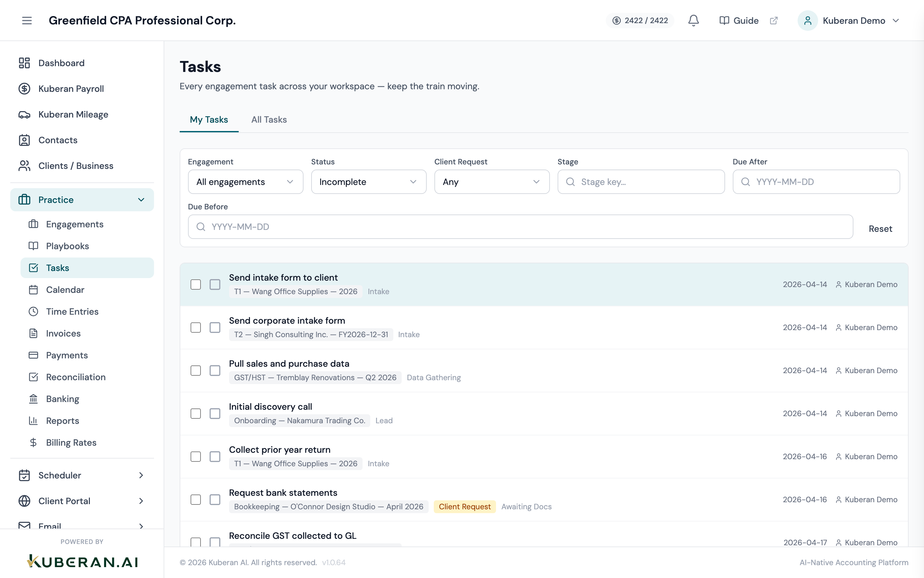Open the Client Request dropdown showing Any
This screenshot has width=924, height=578.
(492, 181)
